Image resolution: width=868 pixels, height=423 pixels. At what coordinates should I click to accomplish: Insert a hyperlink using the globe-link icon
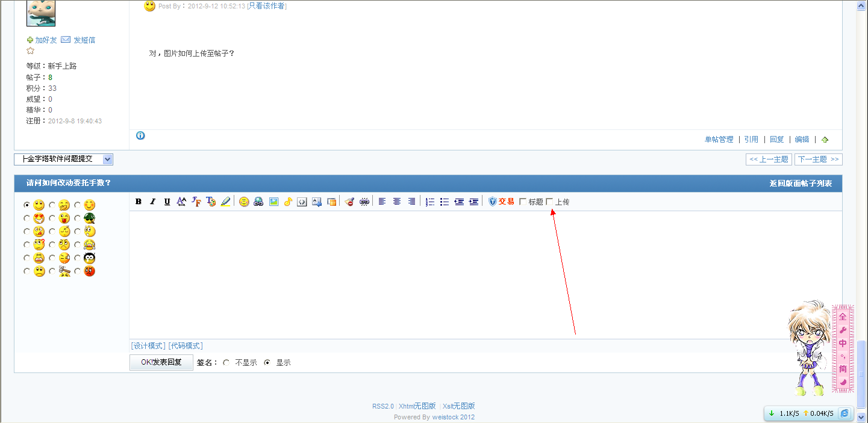click(x=258, y=202)
